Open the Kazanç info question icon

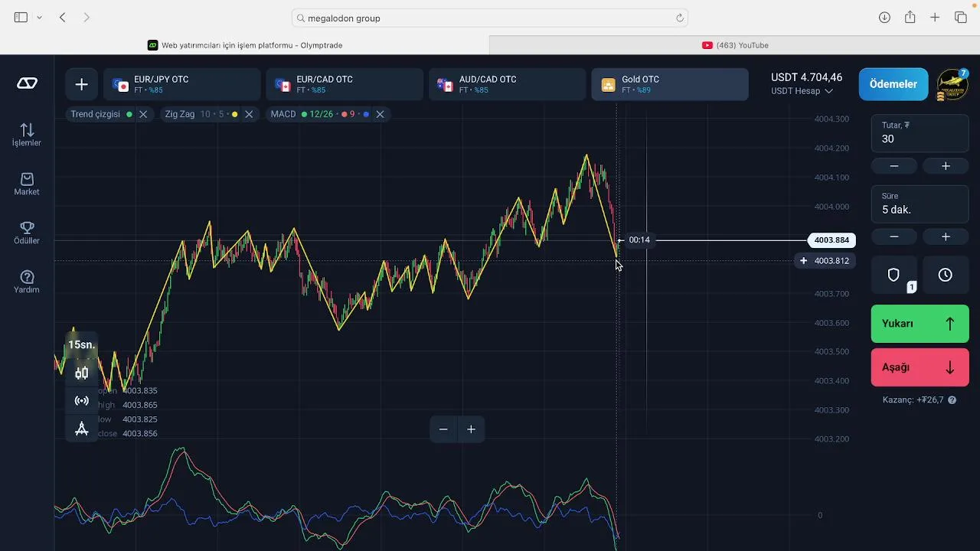coord(952,400)
